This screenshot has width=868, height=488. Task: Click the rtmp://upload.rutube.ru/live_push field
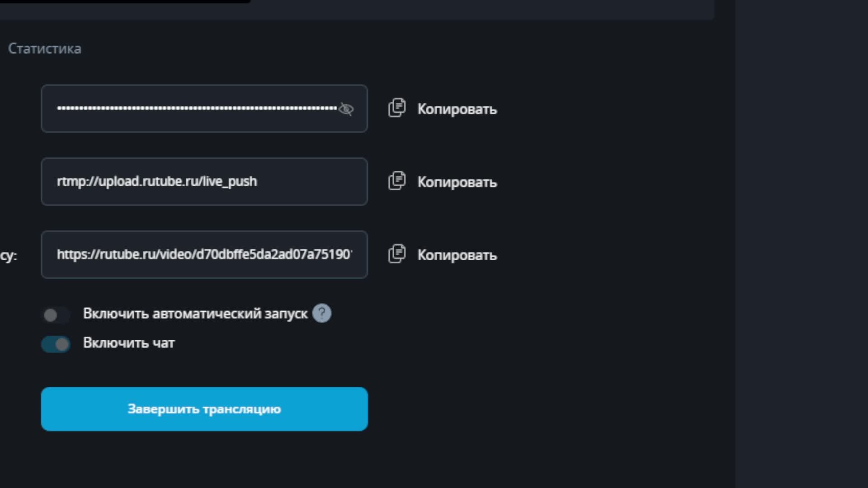(x=203, y=182)
